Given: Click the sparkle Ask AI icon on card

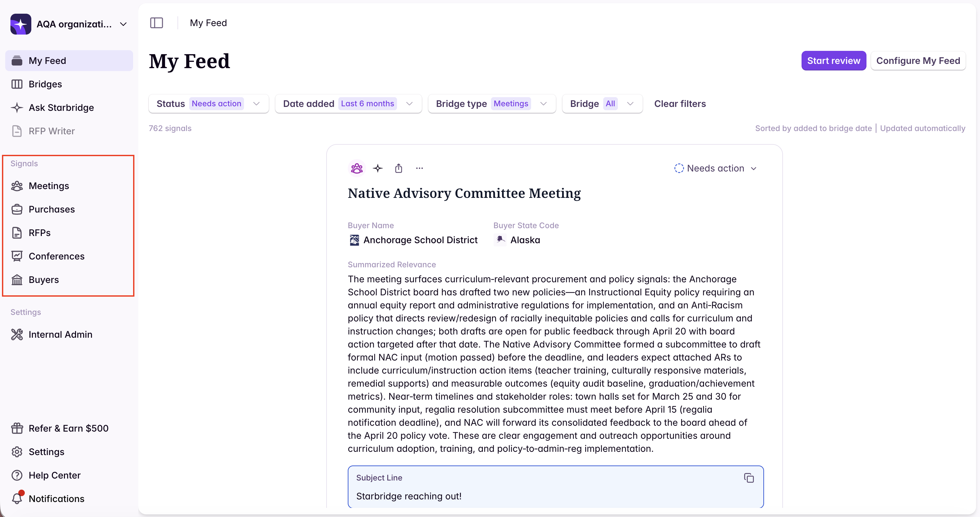Looking at the screenshot, I should point(377,168).
